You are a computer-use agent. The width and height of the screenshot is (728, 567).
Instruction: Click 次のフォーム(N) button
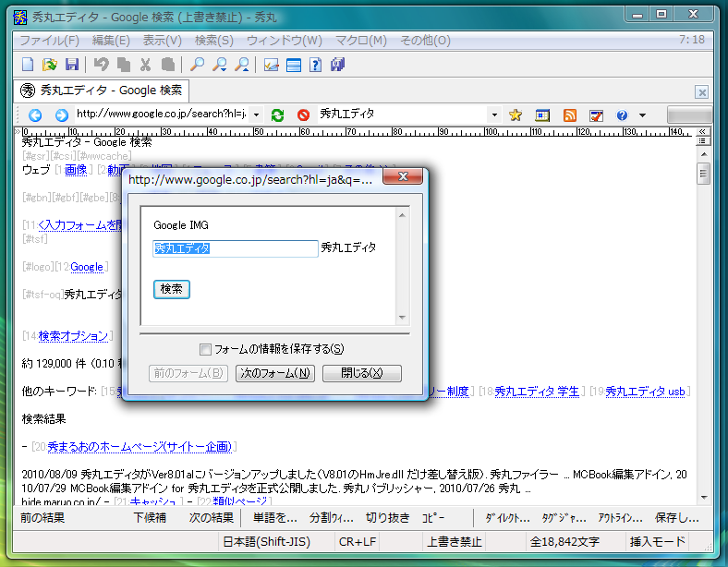275,373
